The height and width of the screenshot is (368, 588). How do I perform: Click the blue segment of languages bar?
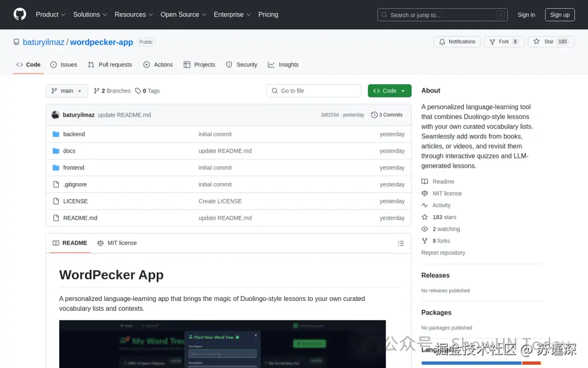tap(471, 363)
